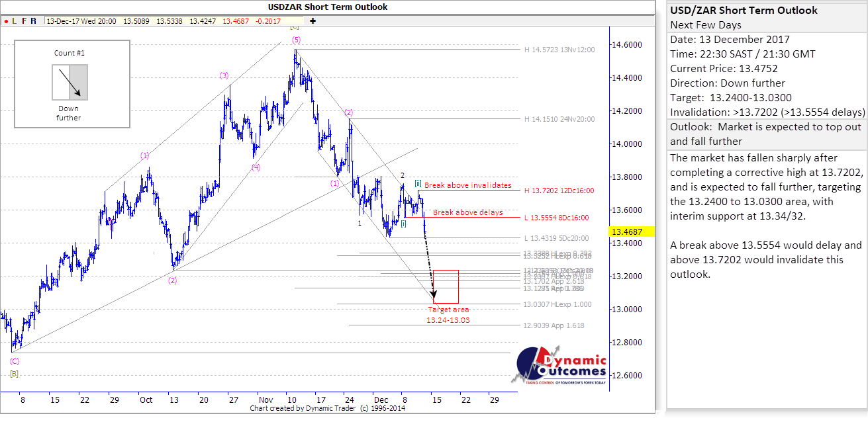Click the 'H 14.5723 13Nv12:00' level label

tap(560, 50)
